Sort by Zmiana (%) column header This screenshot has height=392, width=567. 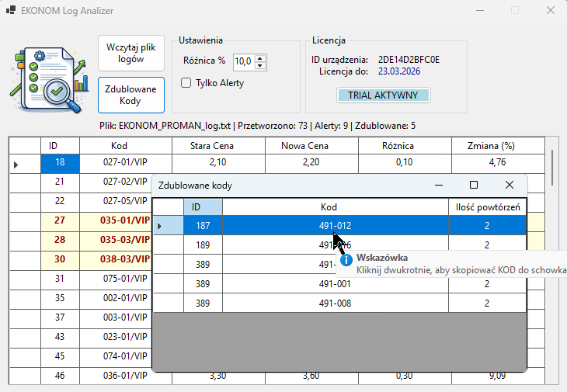click(x=498, y=146)
